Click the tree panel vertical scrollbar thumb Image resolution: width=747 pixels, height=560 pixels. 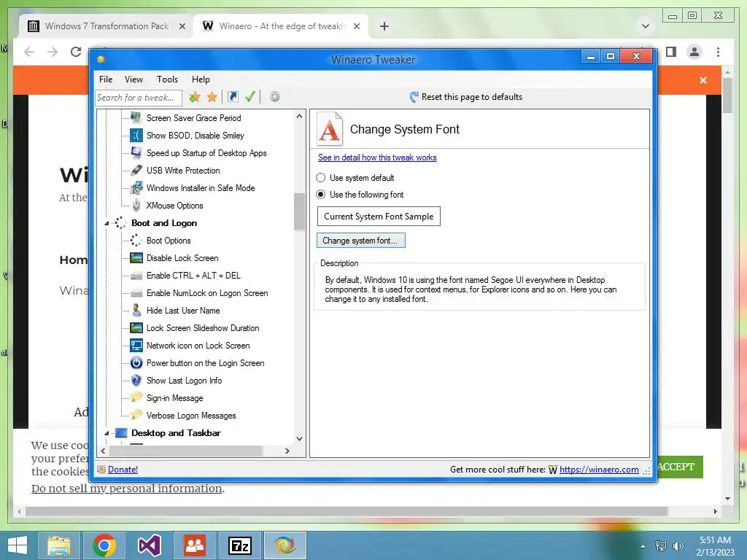(299, 212)
